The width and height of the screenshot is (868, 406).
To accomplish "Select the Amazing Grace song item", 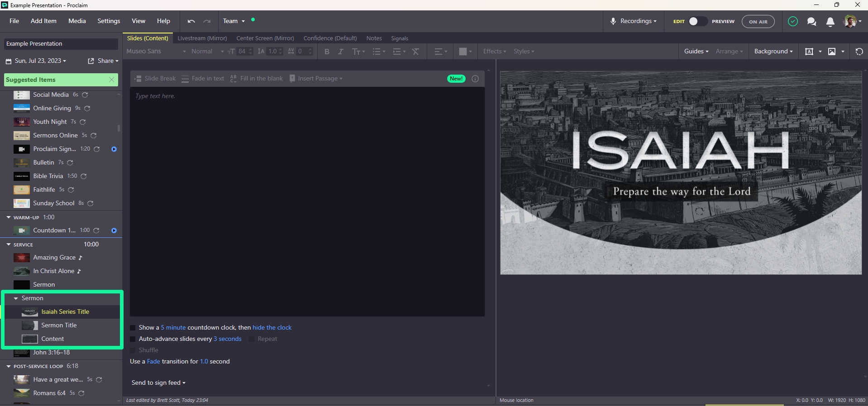I will [x=54, y=258].
